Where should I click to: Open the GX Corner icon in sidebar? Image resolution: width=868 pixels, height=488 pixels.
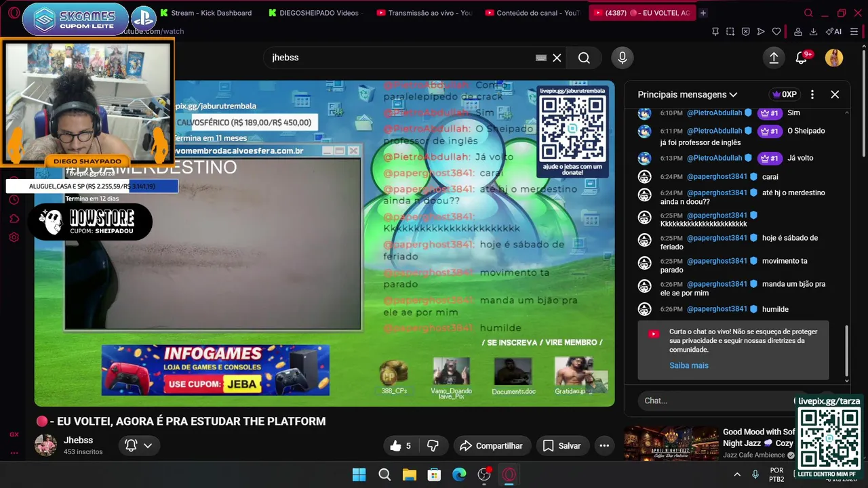[x=14, y=434]
